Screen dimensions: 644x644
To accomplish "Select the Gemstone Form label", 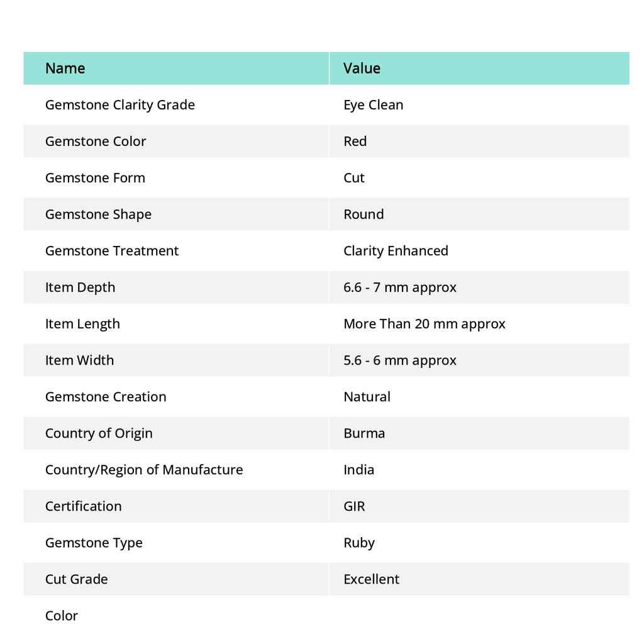I will tap(95, 177).
